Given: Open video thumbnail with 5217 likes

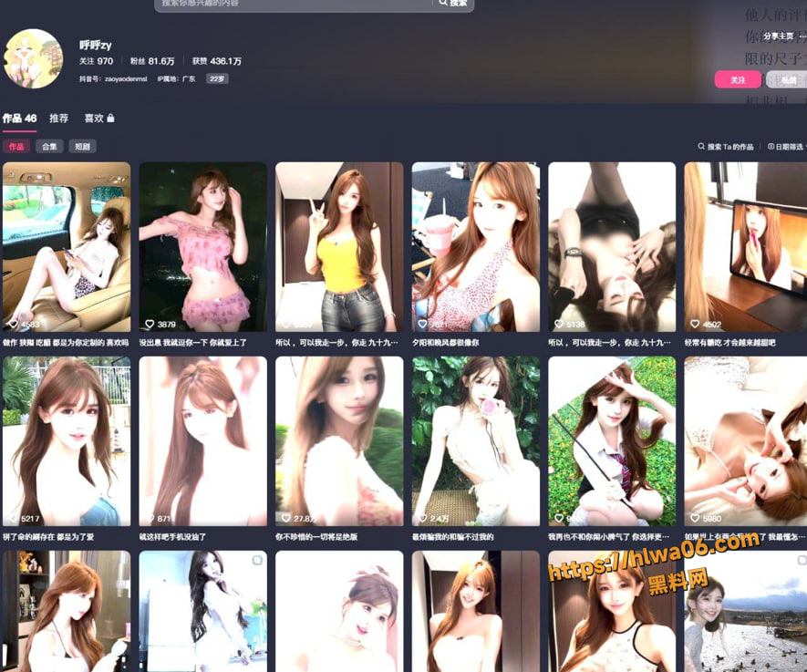Looking at the screenshot, I should pyautogui.click(x=67, y=441).
